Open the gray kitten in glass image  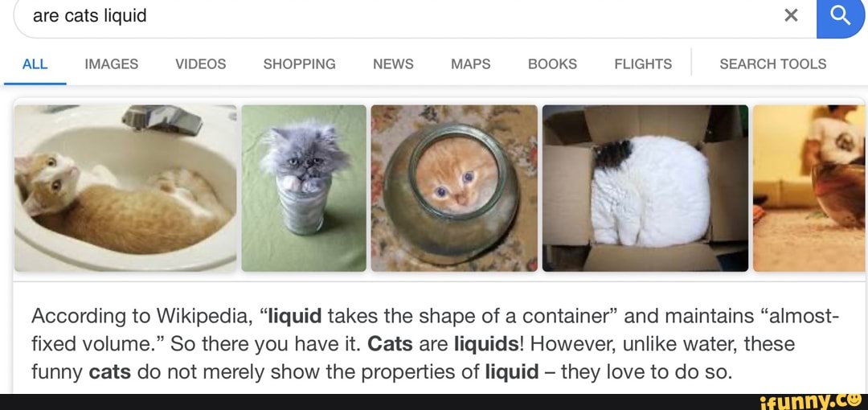pos(304,188)
